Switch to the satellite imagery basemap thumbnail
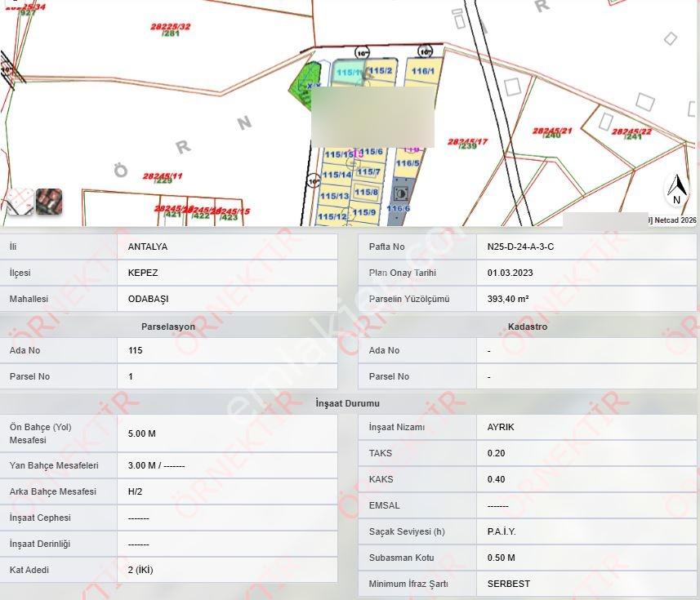Viewport: 700px width, 600px height. pos(49,202)
